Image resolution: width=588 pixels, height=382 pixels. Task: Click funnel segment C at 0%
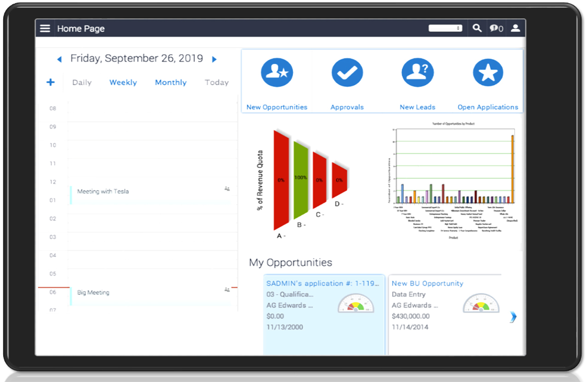(x=320, y=180)
